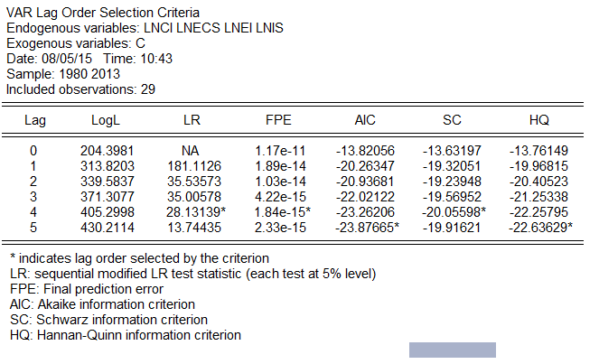The image size is (599, 364).
Task: Click the starred SC value -20.05598*
Action: (x=456, y=210)
